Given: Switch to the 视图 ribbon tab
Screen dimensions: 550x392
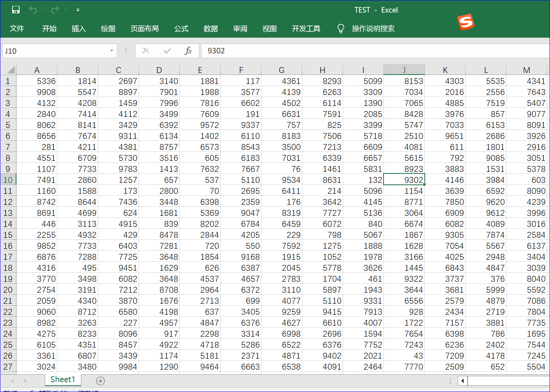Looking at the screenshot, I should coord(269,29).
